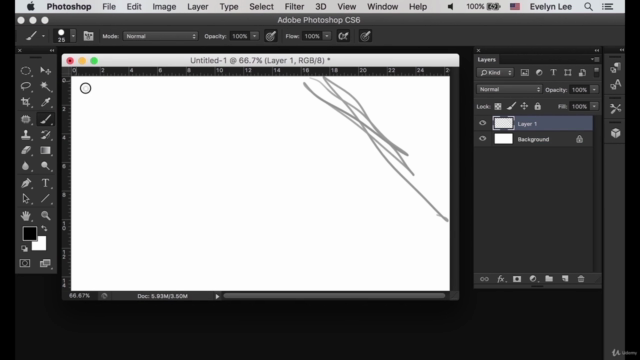640x360 pixels.
Task: Toggle pressure for opacity button
Action: (270, 36)
